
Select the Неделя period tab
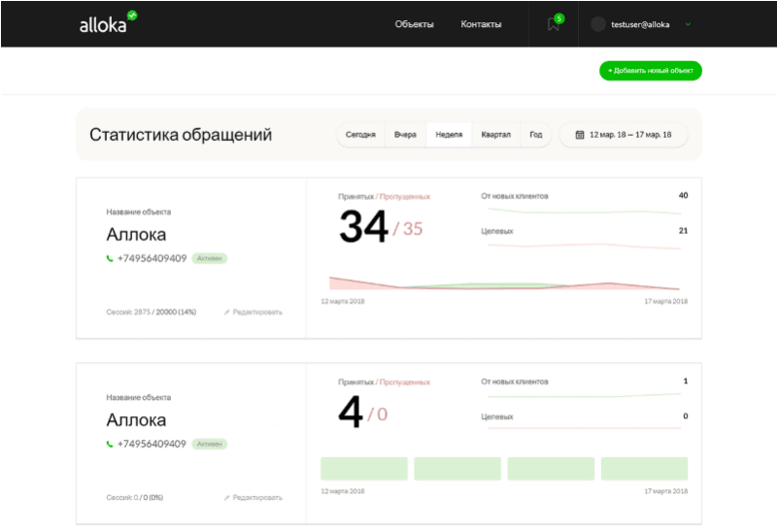point(449,135)
